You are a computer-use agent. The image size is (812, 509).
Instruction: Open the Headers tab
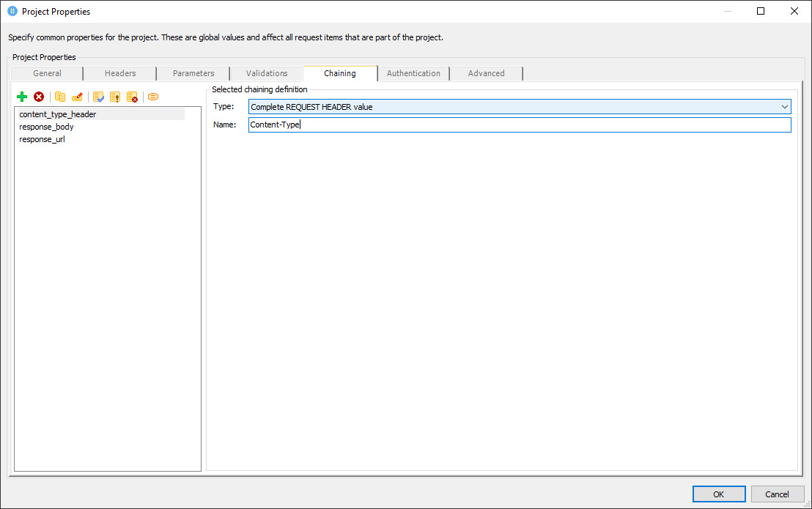click(120, 73)
